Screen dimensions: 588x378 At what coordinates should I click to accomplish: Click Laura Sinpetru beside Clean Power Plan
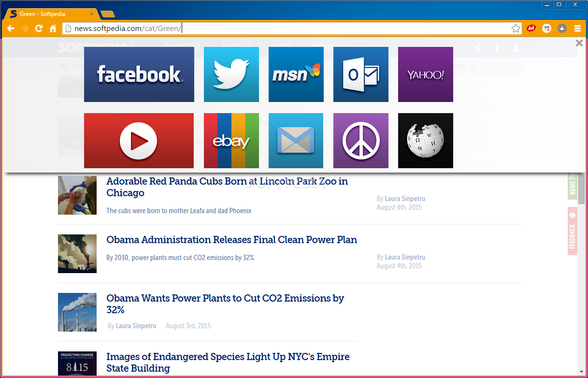(405, 257)
